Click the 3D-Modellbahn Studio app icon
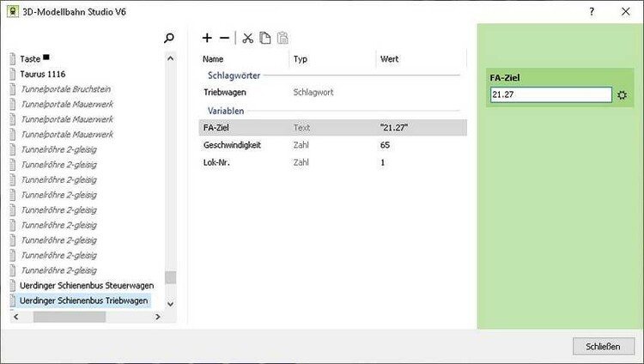The width and height of the screenshot is (644, 364). point(13,11)
